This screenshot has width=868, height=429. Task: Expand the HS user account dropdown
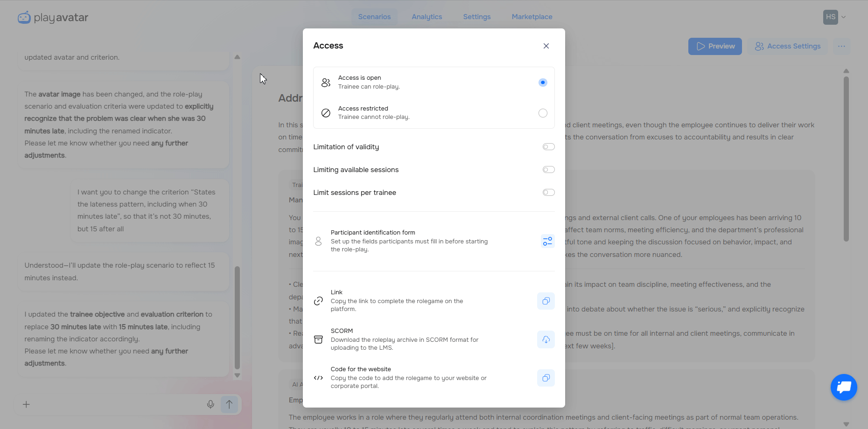[844, 17]
